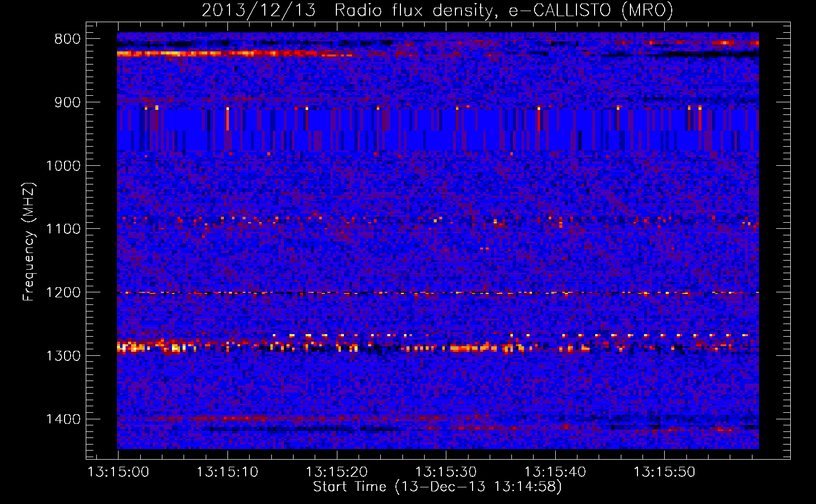The height and width of the screenshot is (504, 816).
Task: Select the 1200 frequency axis label
Action: (63, 293)
